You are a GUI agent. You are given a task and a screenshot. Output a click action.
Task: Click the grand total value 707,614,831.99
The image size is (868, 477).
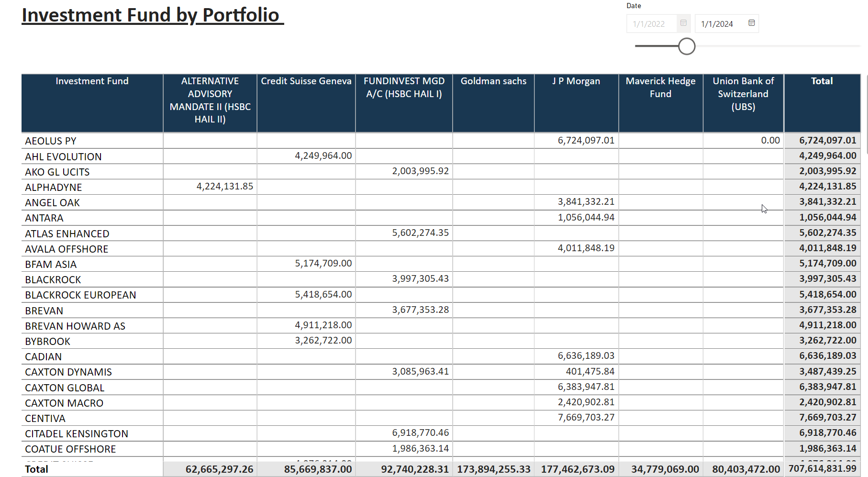coord(822,468)
